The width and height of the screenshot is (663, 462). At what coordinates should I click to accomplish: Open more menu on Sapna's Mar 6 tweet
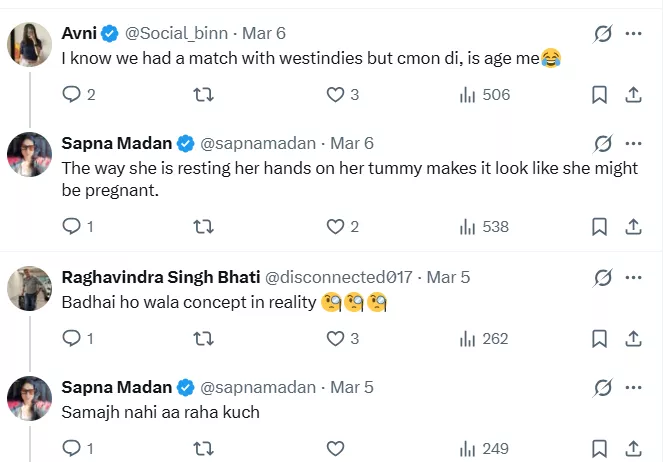click(x=633, y=143)
